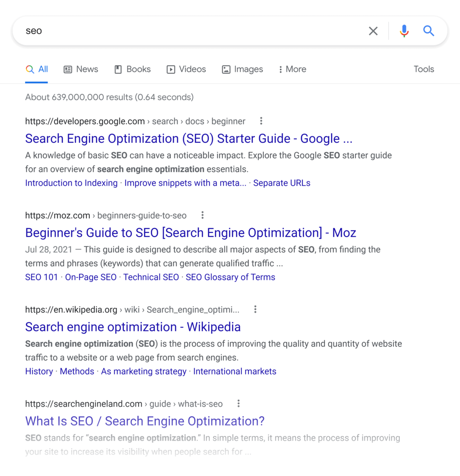This screenshot has height=476, width=460.
Task: Switch to the Books tab
Action: 133,69
